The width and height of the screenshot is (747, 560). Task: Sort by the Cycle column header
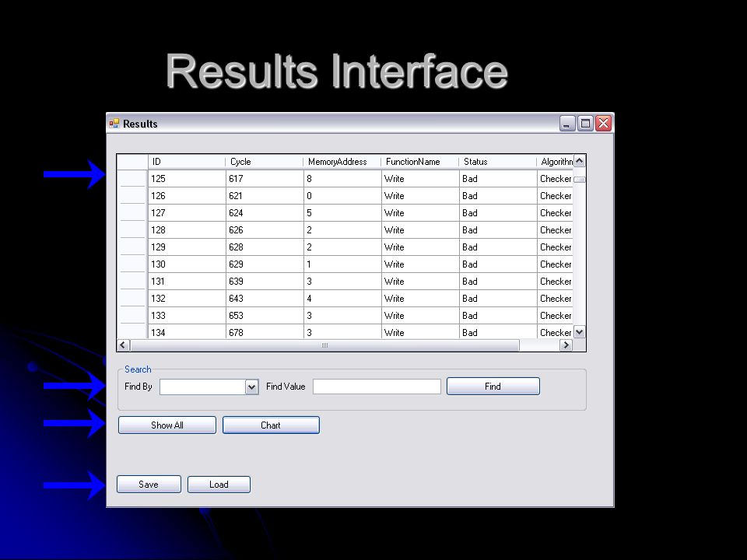click(x=265, y=162)
